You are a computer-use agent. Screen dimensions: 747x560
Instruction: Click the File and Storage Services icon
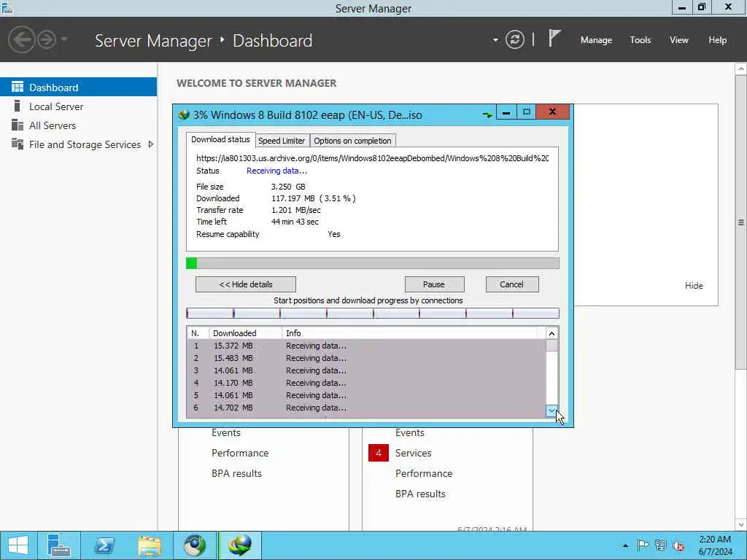[18, 144]
